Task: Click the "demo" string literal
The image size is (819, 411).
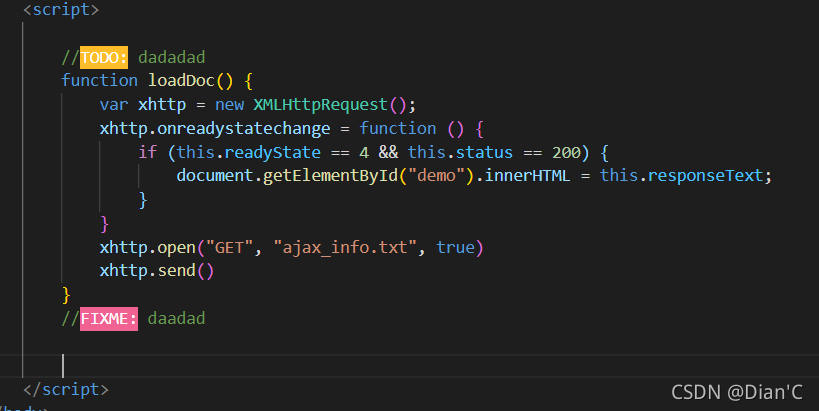Action: (x=436, y=175)
